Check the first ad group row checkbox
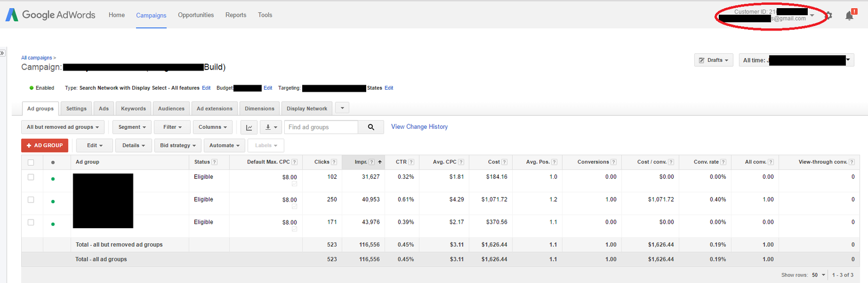Image resolution: width=868 pixels, height=283 pixels. (x=31, y=177)
